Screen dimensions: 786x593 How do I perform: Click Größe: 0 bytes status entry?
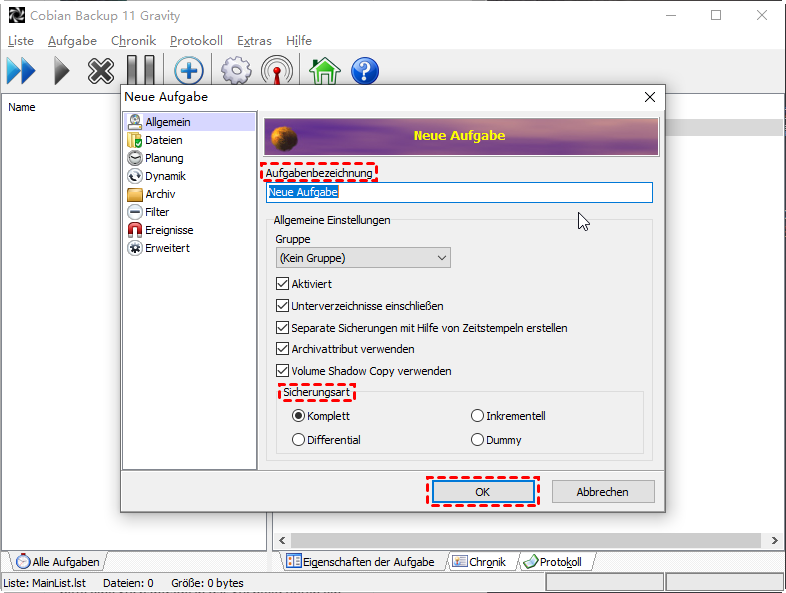(x=207, y=583)
